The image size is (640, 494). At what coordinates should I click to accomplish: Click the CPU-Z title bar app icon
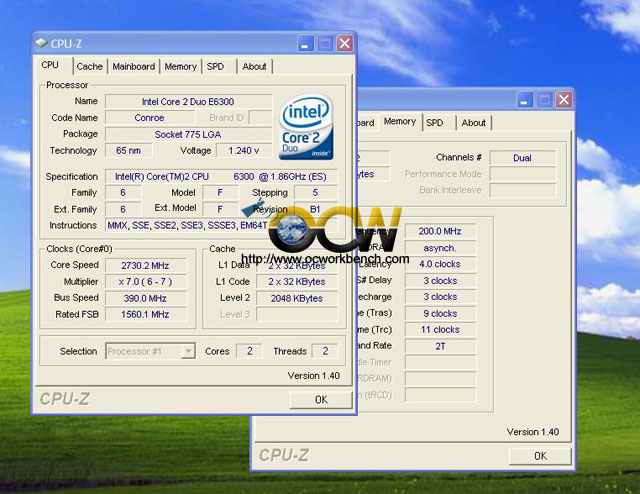(x=41, y=43)
